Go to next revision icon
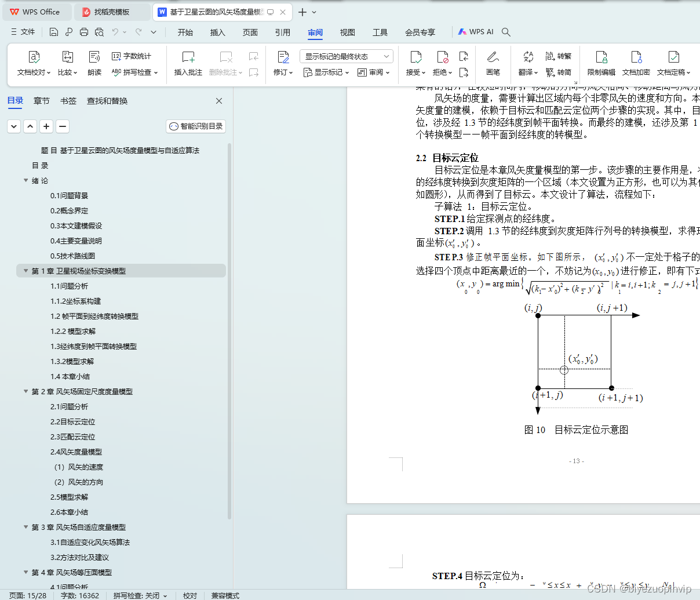This screenshot has width=700, height=600. pyautogui.click(x=464, y=72)
